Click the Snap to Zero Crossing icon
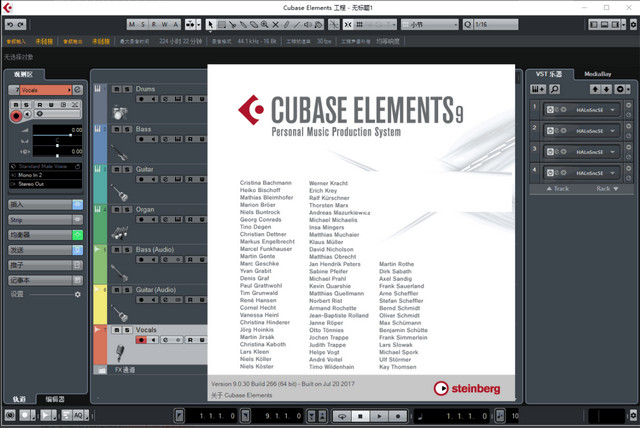Viewport: 640px width, 428px height. click(x=334, y=25)
